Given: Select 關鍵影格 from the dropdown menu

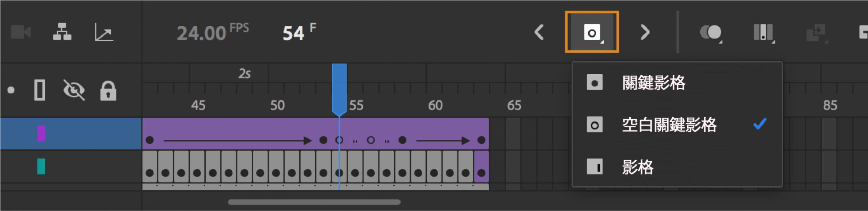Looking at the screenshot, I should pos(653,83).
